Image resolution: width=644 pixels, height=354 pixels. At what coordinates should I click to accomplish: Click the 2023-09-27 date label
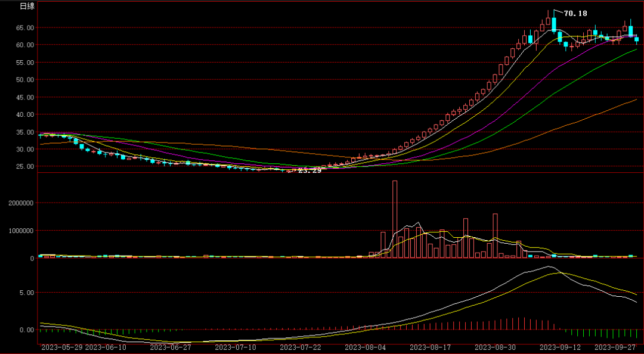pyautogui.click(x=617, y=347)
